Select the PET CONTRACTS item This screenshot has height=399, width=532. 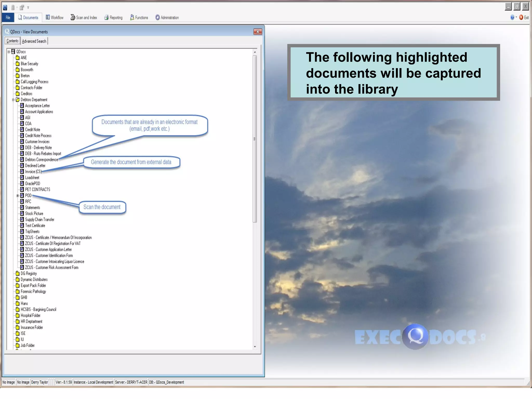tap(38, 190)
